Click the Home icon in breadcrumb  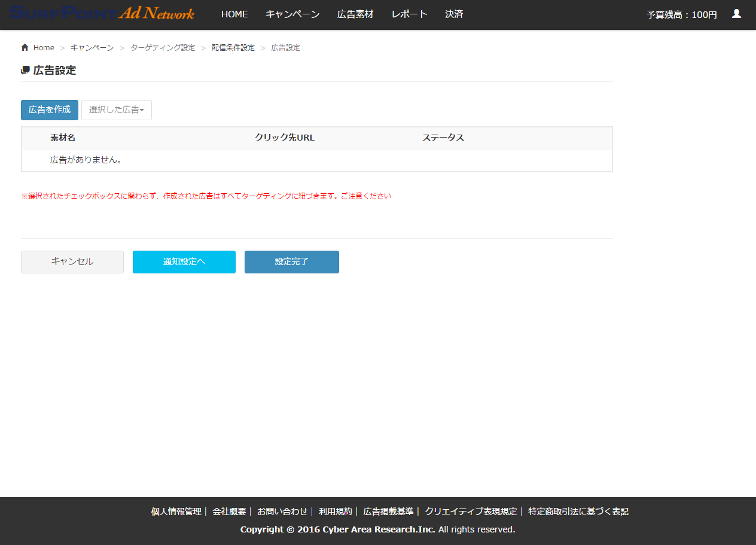(25, 48)
